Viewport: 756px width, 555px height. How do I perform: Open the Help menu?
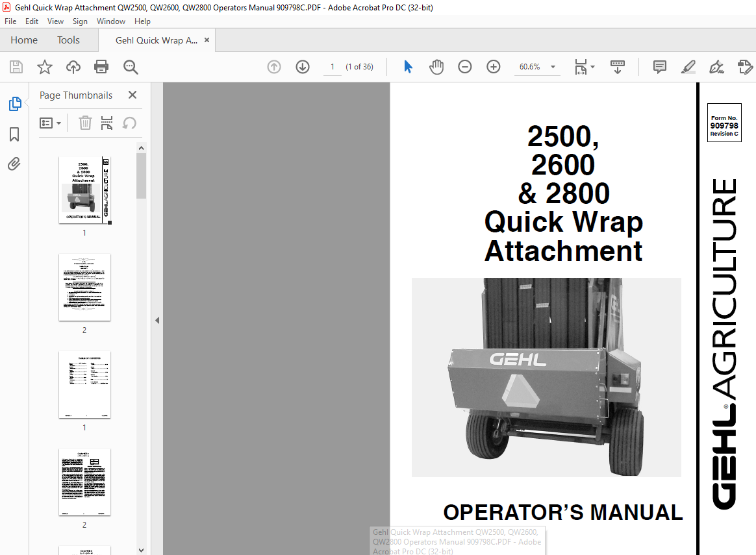click(142, 21)
